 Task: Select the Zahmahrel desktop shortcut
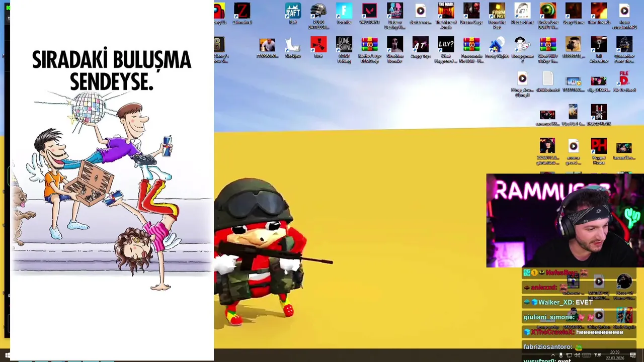[242, 14]
